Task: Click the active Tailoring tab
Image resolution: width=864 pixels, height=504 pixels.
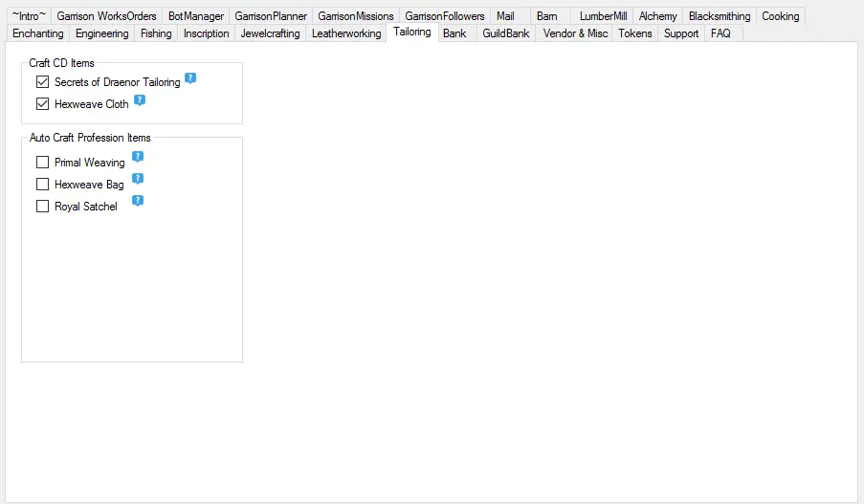Action: 412,32
